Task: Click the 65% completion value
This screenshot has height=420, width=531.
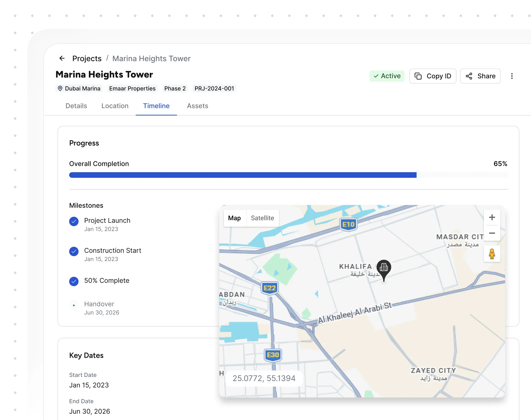Action: [500, 164]
